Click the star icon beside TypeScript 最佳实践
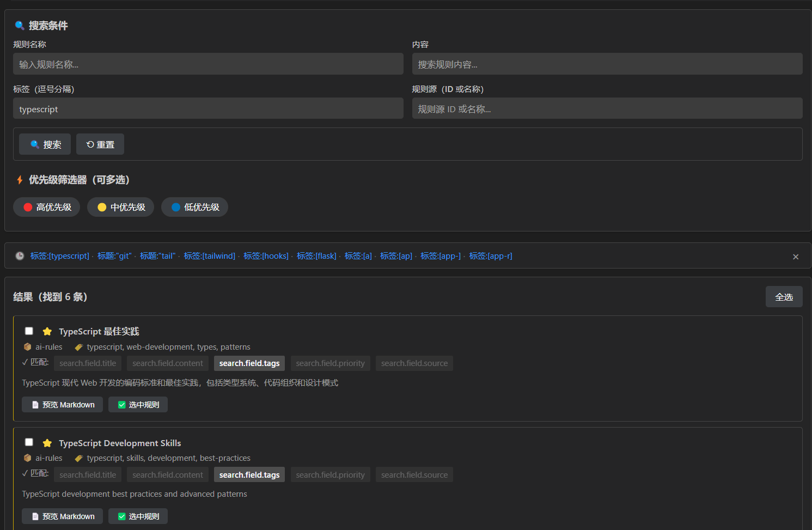The image size is (812, 530). (x=47, y=332)
